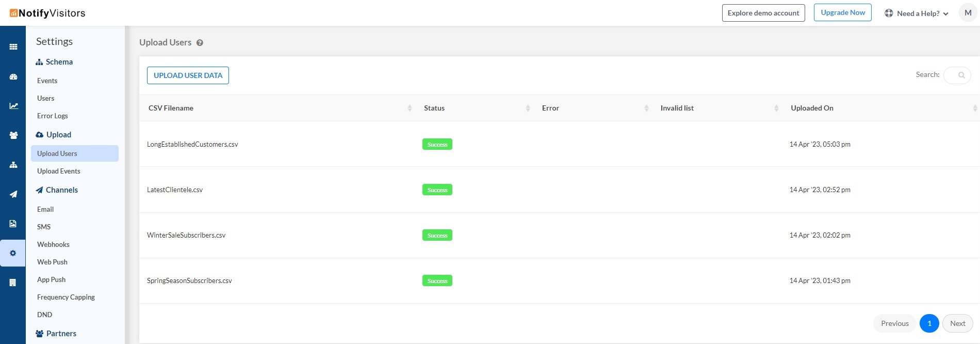Open Email channel settings

45,209
